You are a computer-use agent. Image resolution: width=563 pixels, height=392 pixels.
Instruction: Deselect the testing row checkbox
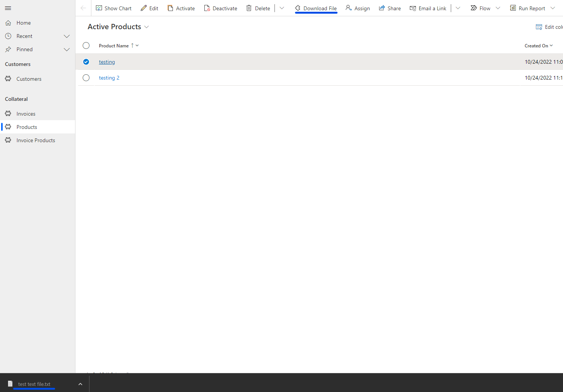coord(86,61)
